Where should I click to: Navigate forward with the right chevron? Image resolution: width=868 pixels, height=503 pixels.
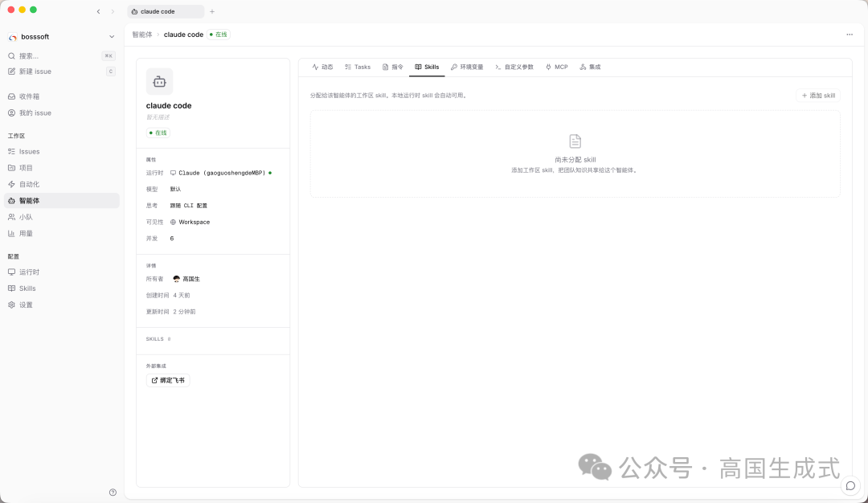(113, 11)
